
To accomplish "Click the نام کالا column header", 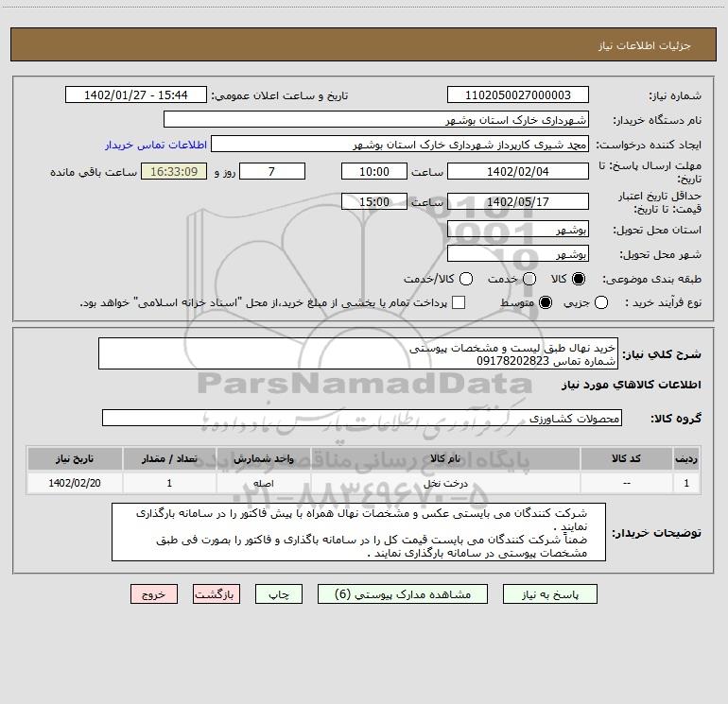I will [445, 459].
